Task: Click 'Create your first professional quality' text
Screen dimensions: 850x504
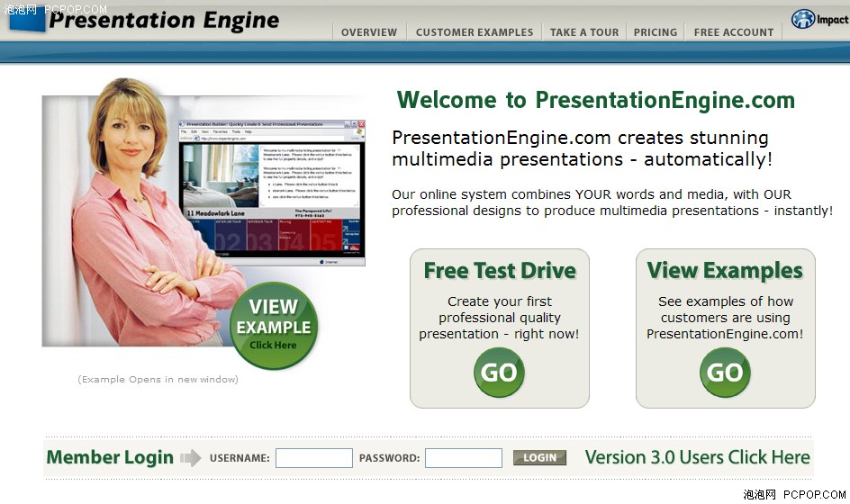Action: (x=499, y=310)
